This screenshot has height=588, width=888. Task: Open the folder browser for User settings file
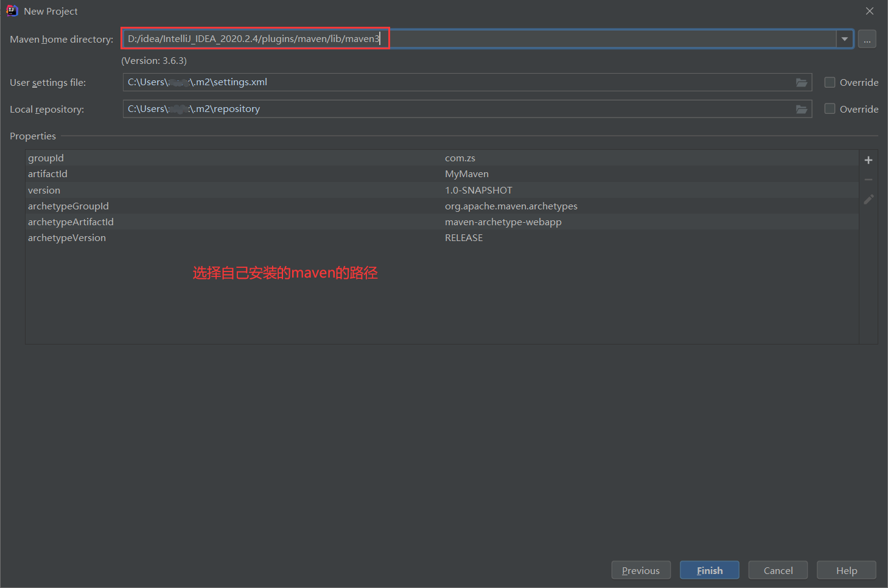tap(802, 82)
